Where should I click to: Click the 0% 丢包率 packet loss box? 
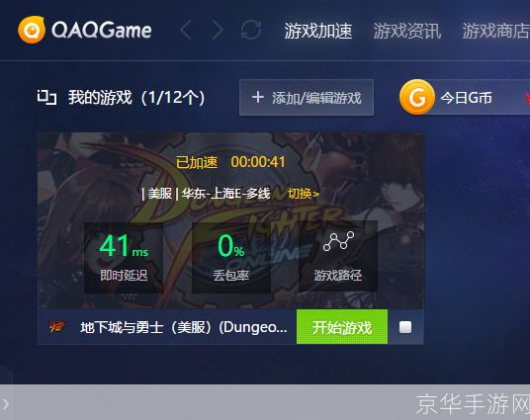tap(231, 258)
